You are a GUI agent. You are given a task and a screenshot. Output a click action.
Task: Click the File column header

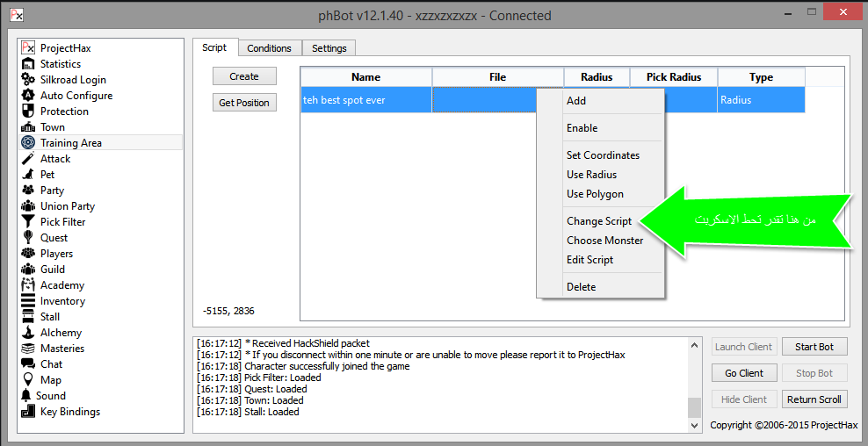tap(497, 77)
